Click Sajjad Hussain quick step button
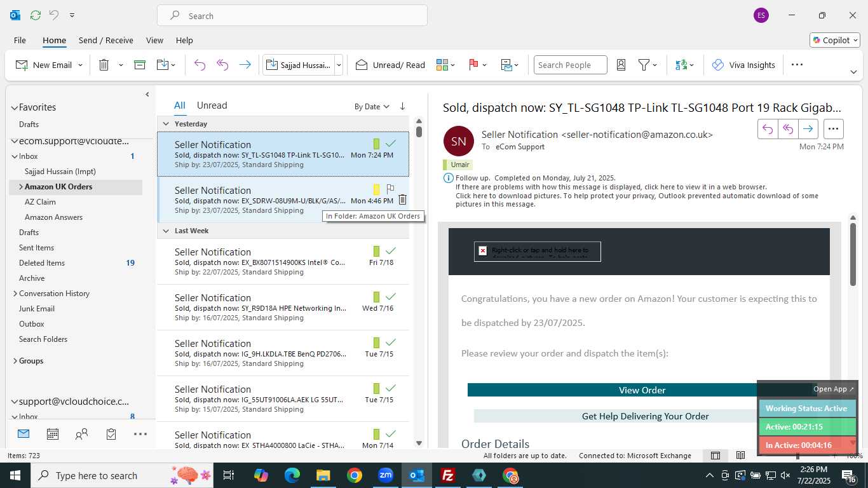The height and width of the screenshot is (488, 868). 299,65
